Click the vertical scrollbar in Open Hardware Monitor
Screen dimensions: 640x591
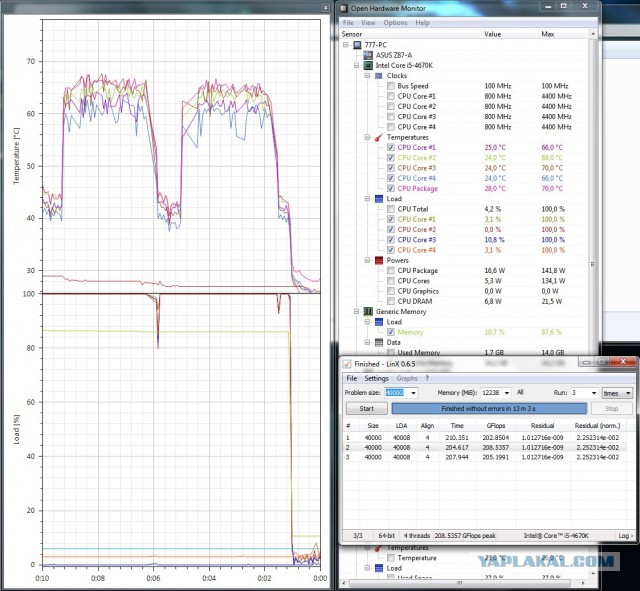tap(593, 265)
